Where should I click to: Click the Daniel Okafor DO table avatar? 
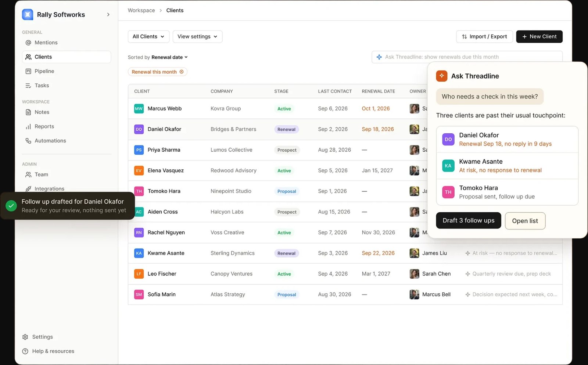click(x=139, y=129)
